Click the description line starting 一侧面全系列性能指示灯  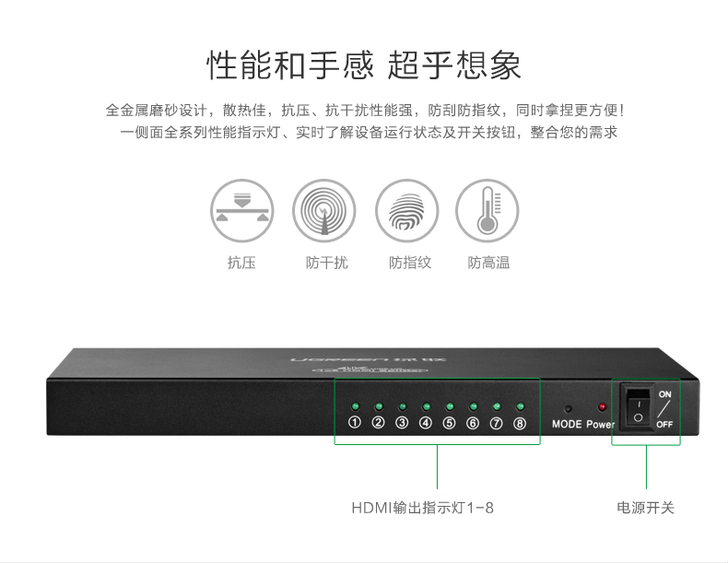369,133
